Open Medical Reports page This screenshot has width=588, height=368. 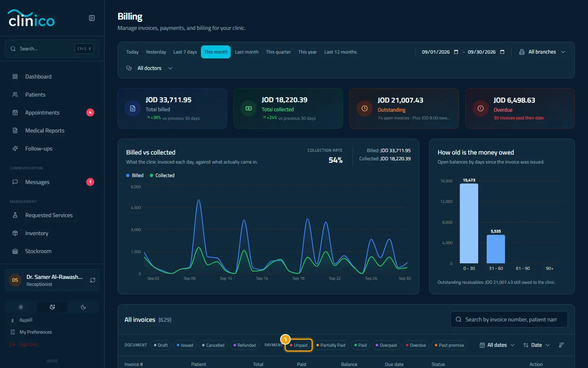pos(52,130)
